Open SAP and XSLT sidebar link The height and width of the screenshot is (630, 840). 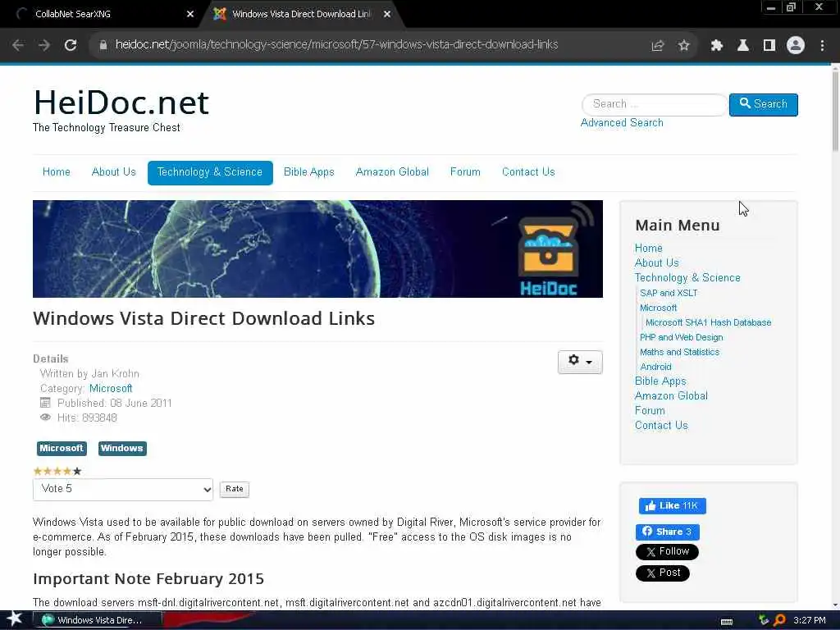point(669,293)
